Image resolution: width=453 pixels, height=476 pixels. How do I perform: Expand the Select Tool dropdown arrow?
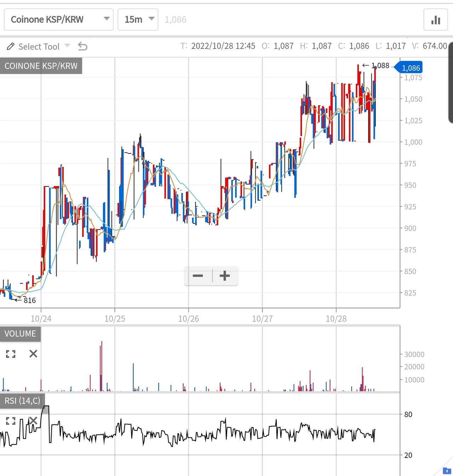click(67, 46)
